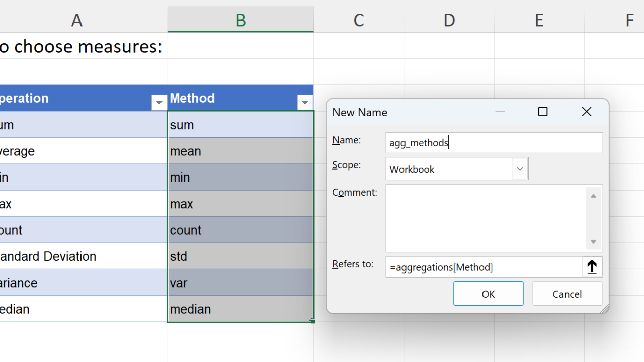Close the New Name dialog window
Viewport: 644px width, 362px height.
tap(587, 112)
